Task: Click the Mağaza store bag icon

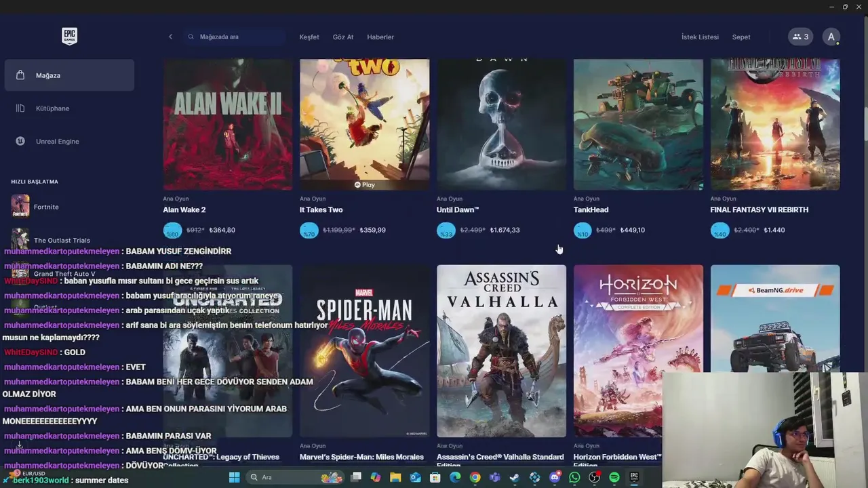Action: coord(20,75)
